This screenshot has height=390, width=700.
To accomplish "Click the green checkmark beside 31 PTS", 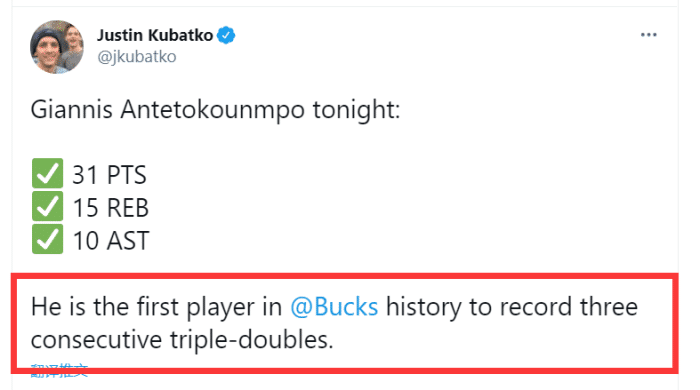I will [x=47, y=173].
